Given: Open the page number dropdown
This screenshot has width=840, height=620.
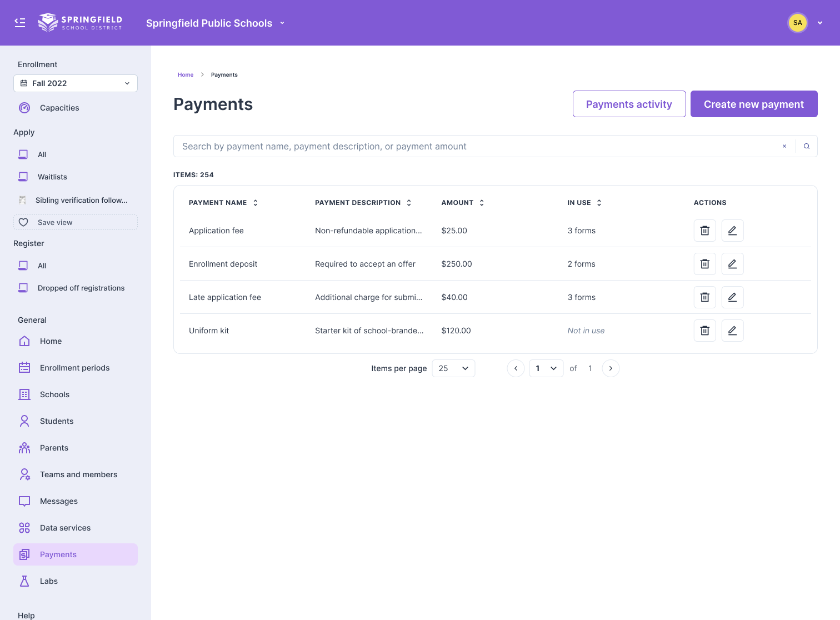Looking at the screenshot, I should tap(547, 368).
